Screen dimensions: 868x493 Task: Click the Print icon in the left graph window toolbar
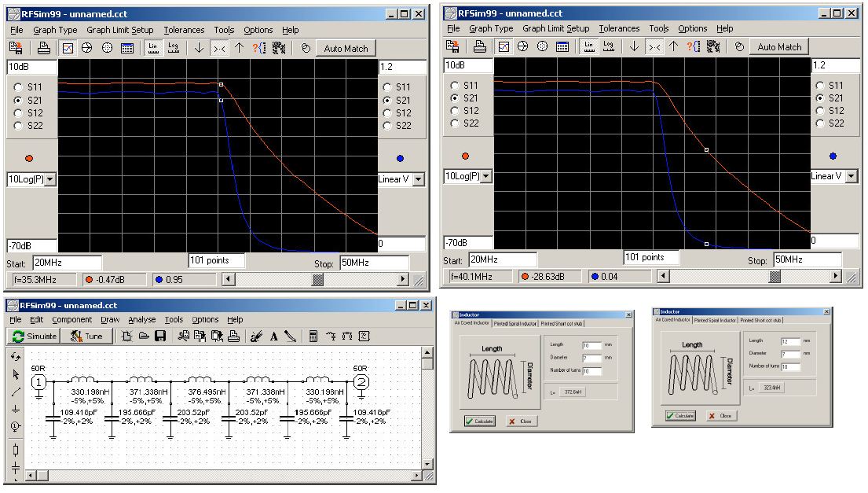[44, 48]
